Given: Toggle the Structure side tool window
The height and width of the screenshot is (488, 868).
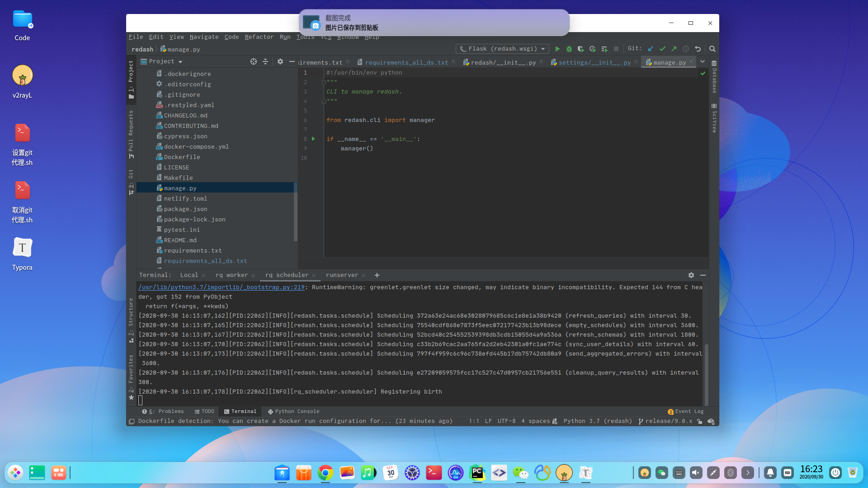Looking at the screenshot, I should point(131,320).
